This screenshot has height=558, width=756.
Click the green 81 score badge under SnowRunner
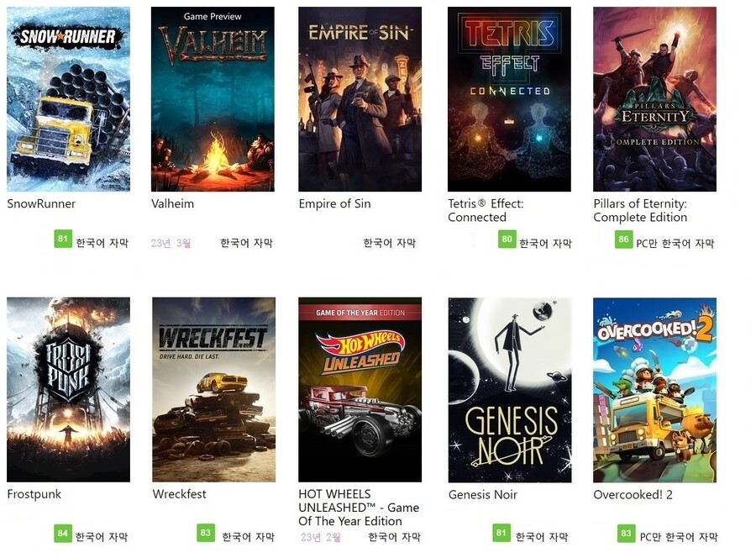63,239
